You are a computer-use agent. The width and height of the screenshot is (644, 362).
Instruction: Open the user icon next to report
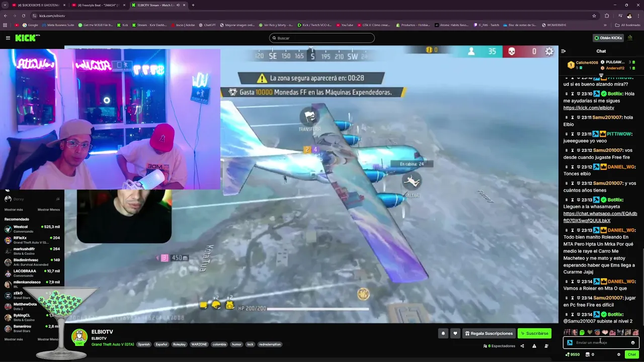click(546, 346)
